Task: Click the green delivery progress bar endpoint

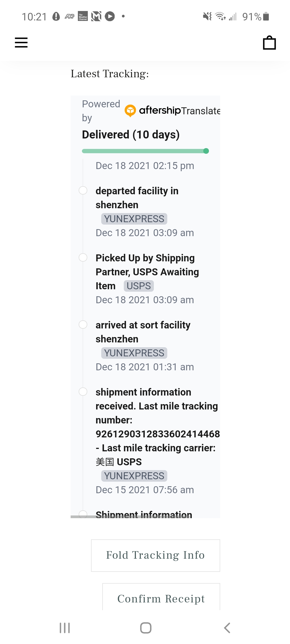Action: pos(206,151)
